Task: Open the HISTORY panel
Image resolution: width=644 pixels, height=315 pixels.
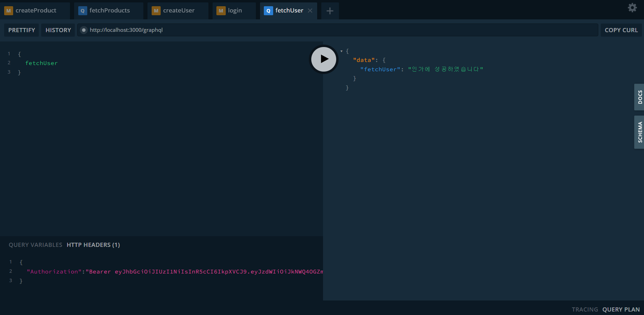Action: (58, 30)
